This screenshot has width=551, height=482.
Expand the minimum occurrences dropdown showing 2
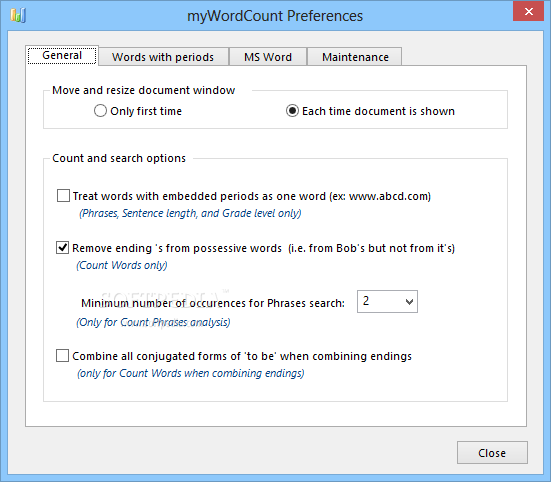click(387, 301)
